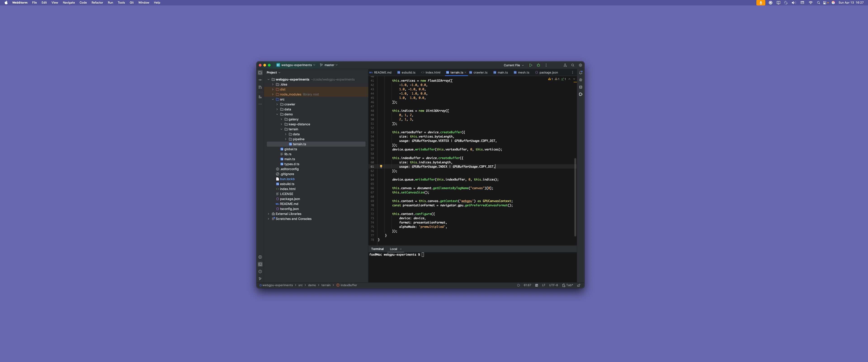Show the Notifications panel via the bell icon
Screen dimensions: 868x362
pyautogui.click(x=580, y=73)
